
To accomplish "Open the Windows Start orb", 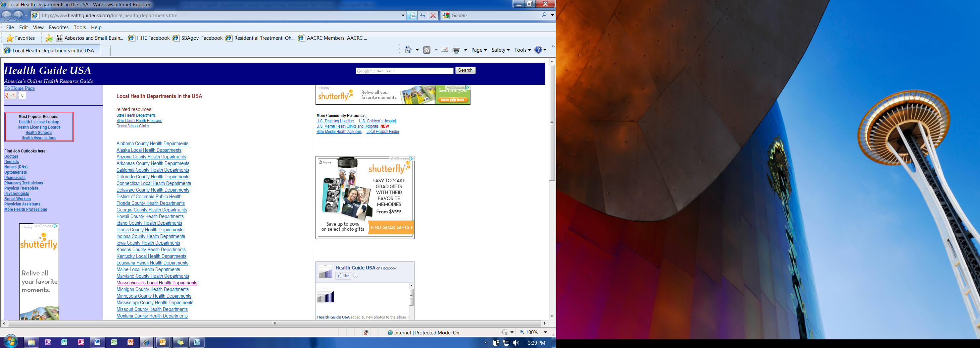I will coord(10,341).
